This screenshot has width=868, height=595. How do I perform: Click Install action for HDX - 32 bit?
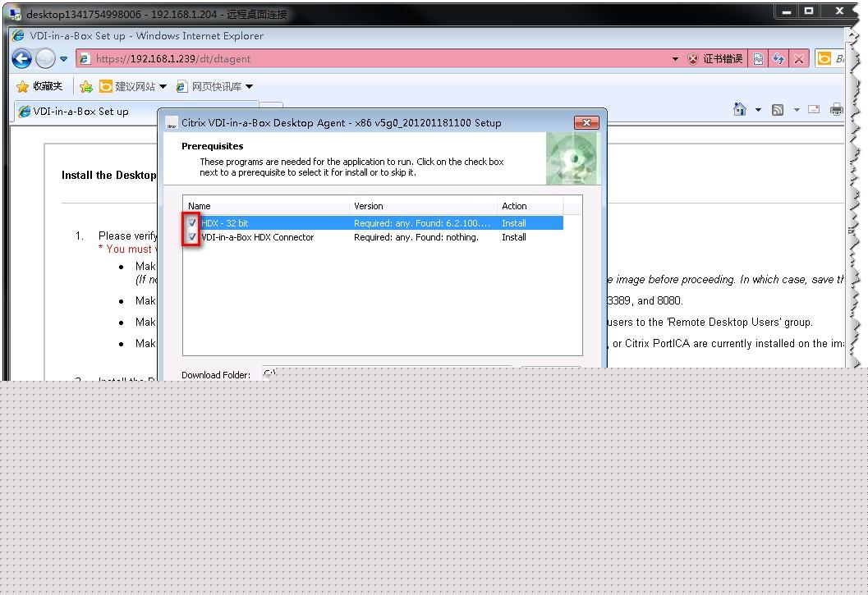pos(514,223)
